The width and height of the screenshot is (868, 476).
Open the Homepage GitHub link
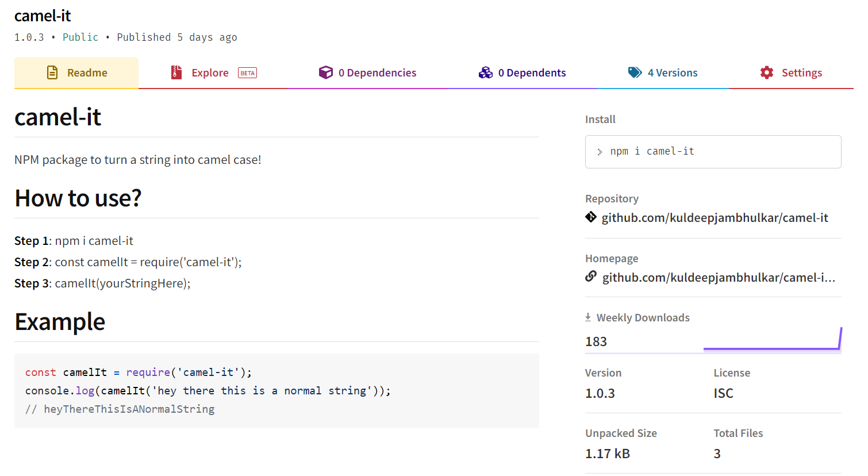(719, 278)
